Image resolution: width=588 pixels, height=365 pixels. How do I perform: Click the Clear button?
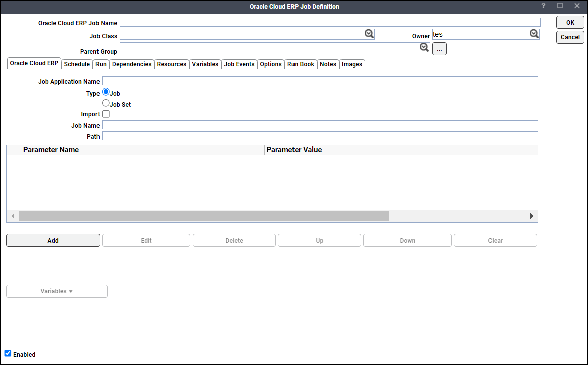click(496, 240)
